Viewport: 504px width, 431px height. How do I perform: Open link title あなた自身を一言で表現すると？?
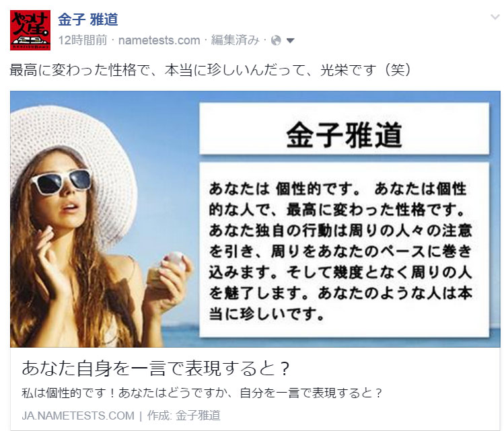click(x=156, y=368)
